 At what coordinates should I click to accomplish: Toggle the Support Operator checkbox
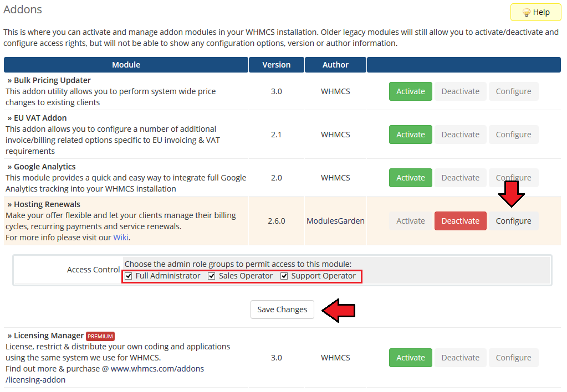click(x=284, y=276)
